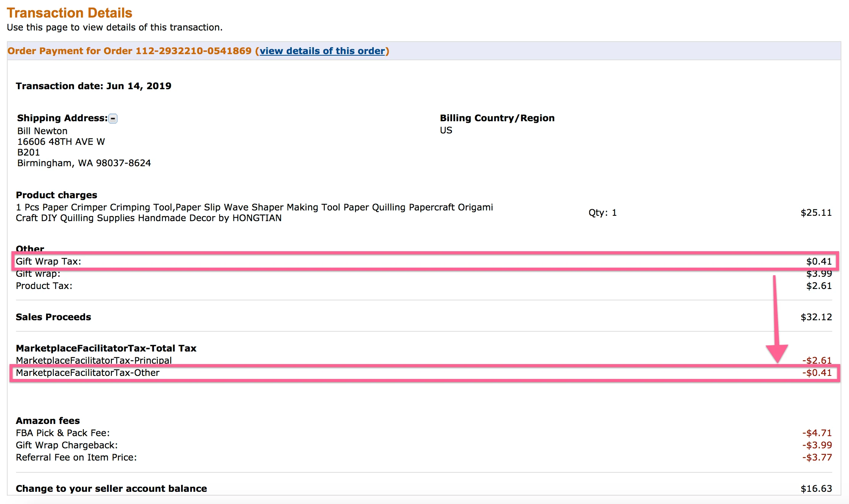Select the Paper Crimper product description
The image size is (849, 504).
pyautogui.click(x=254, y=213)
